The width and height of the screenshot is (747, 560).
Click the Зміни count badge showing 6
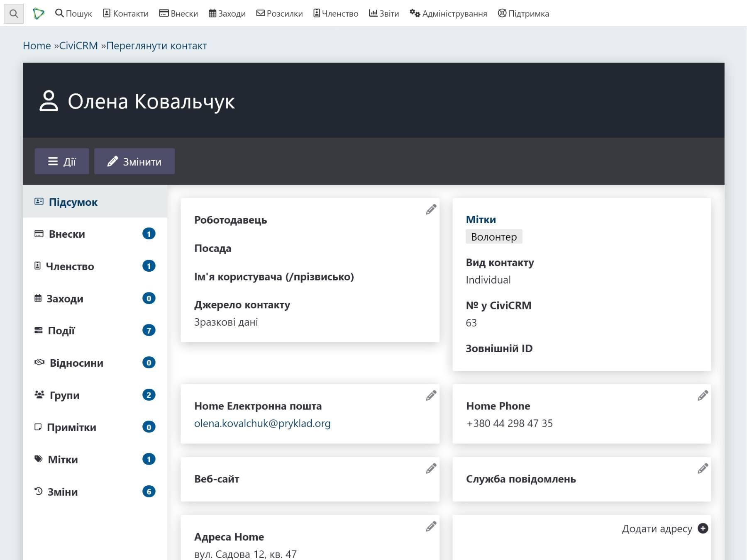coord(149,492)
